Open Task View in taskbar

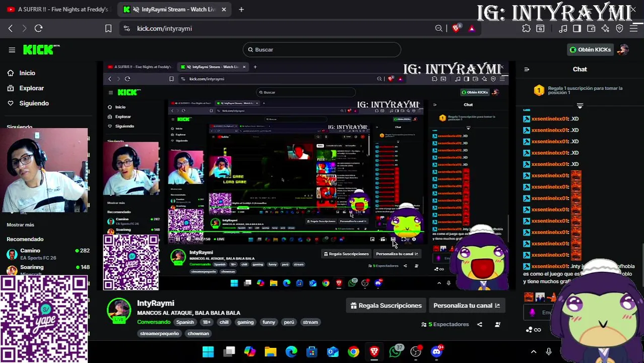click(x=229, y=351)
